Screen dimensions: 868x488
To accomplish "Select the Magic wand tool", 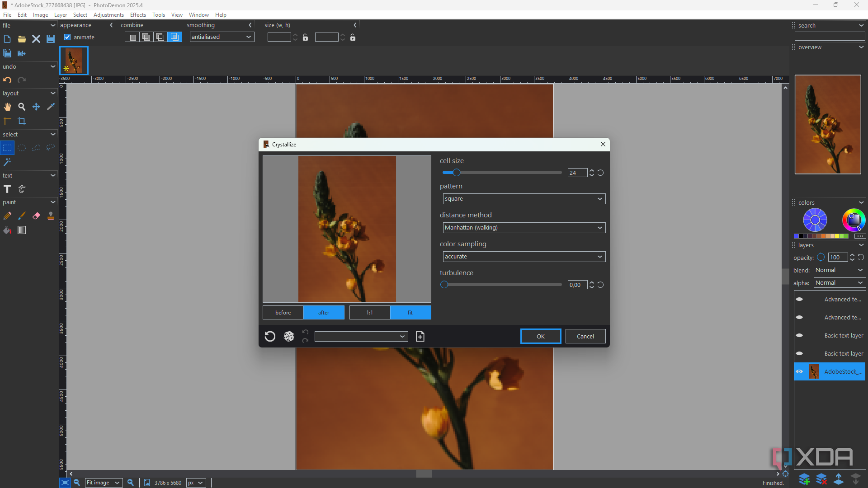I will coord(7,162).
